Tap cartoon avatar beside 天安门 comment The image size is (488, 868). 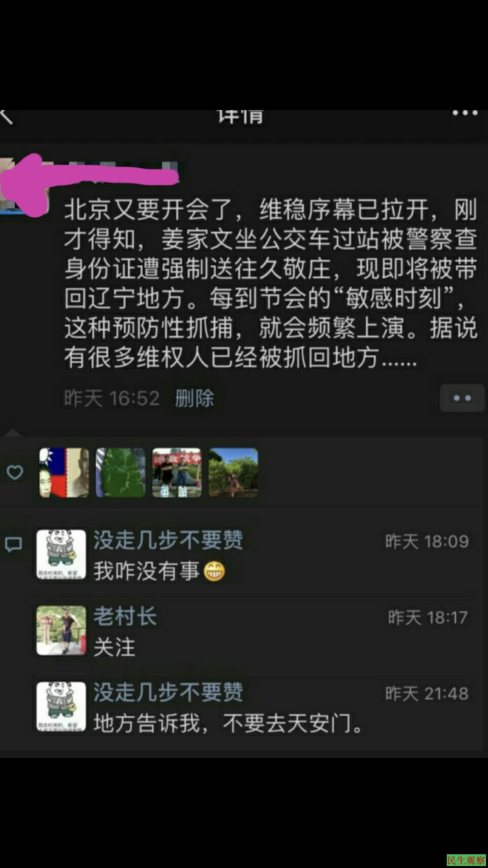[61, 706]
